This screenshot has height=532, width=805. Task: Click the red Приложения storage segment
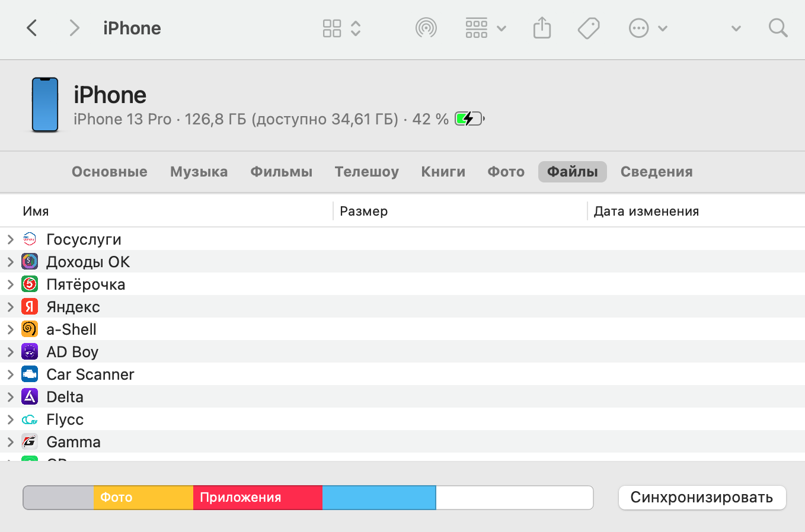(x=258, y=498)
